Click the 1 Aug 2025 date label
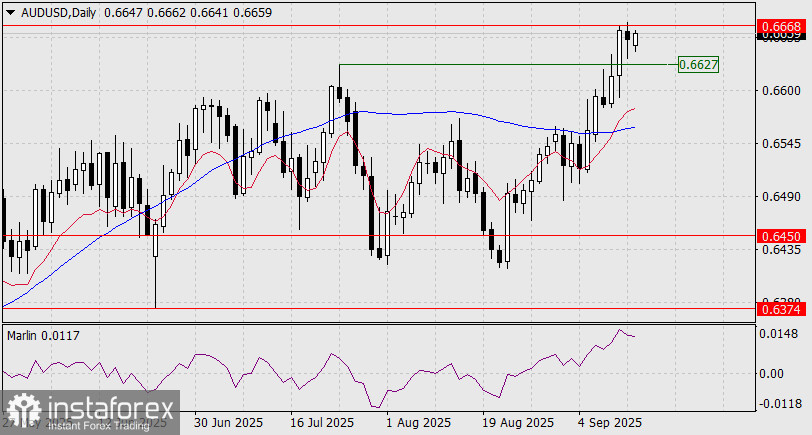812x435 pixels. tap(419, 423)
